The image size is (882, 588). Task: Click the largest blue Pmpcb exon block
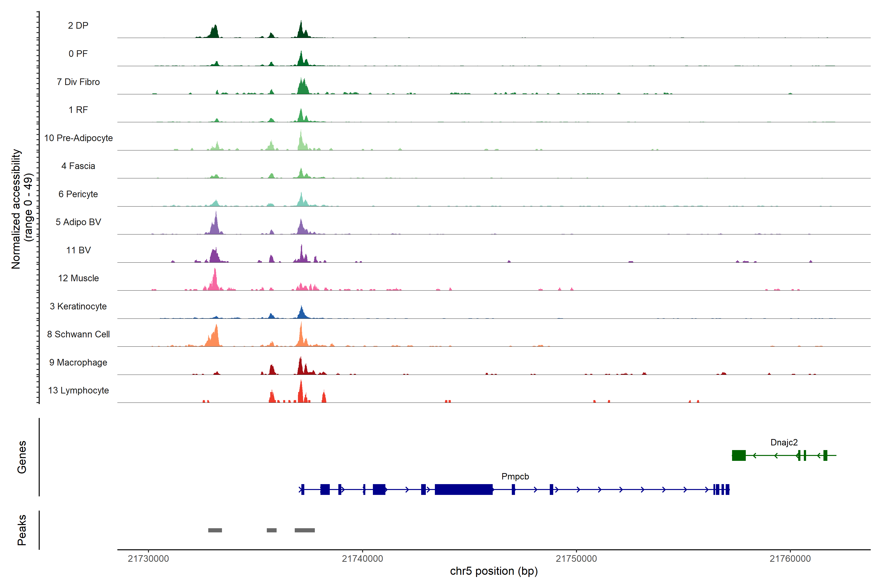click(464, 489)
